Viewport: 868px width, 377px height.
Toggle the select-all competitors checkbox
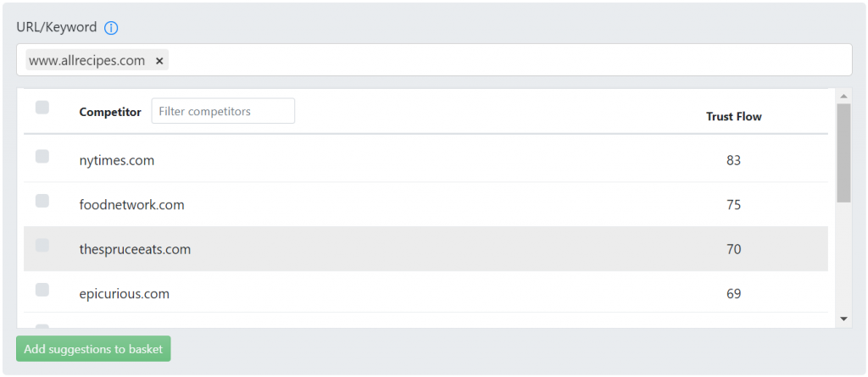(x=42, y=107)
